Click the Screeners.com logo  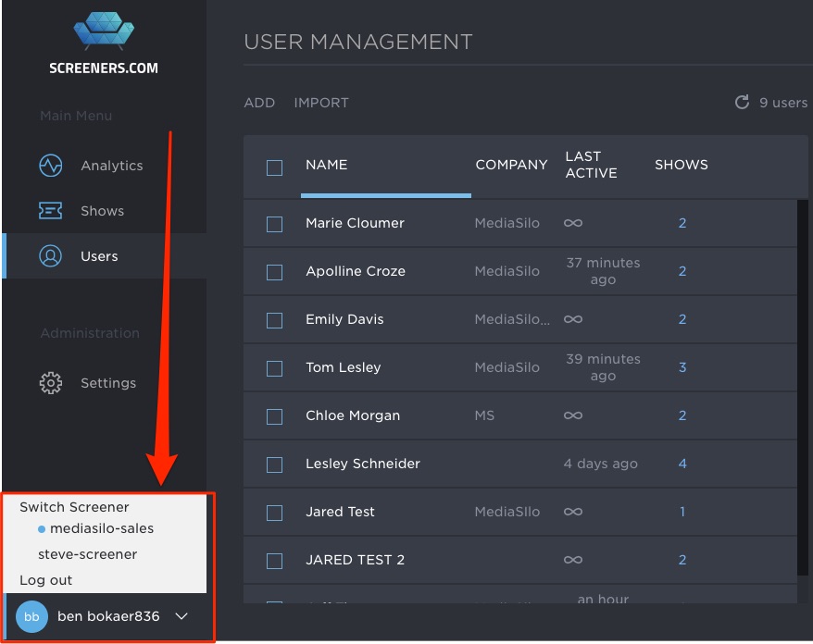[103, 30]
